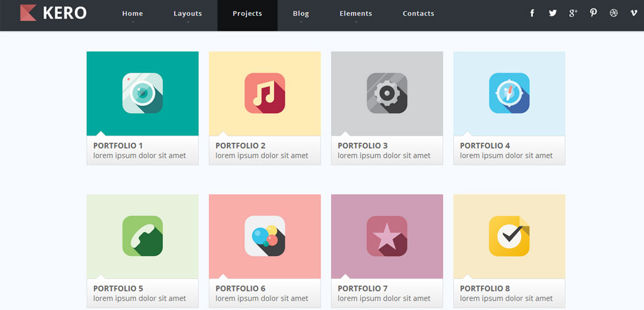Expand the dropdown indicator under Layouts

188,22
